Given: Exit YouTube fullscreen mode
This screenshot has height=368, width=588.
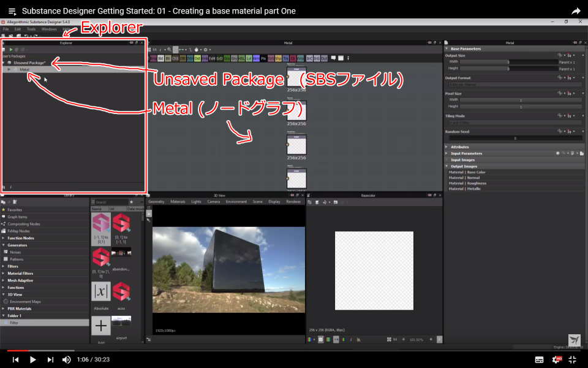Looking at the screenshot, I should (572, 360).
